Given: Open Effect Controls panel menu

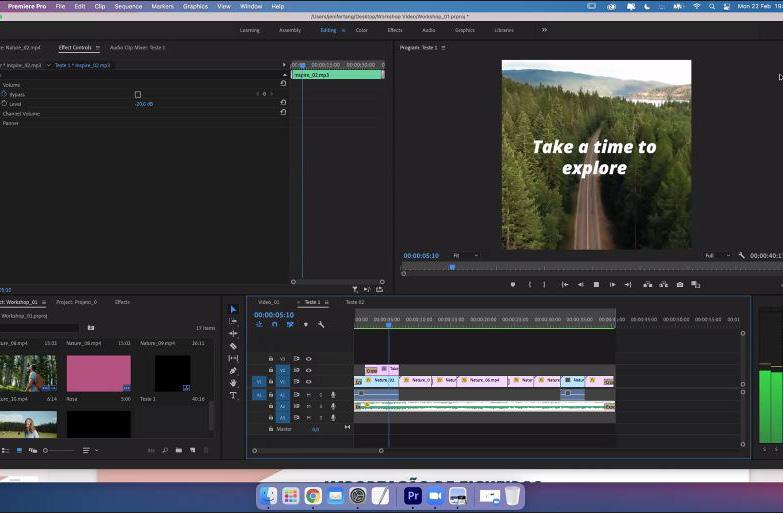Looking at the screenshot, I should click(x=98, y=48).
